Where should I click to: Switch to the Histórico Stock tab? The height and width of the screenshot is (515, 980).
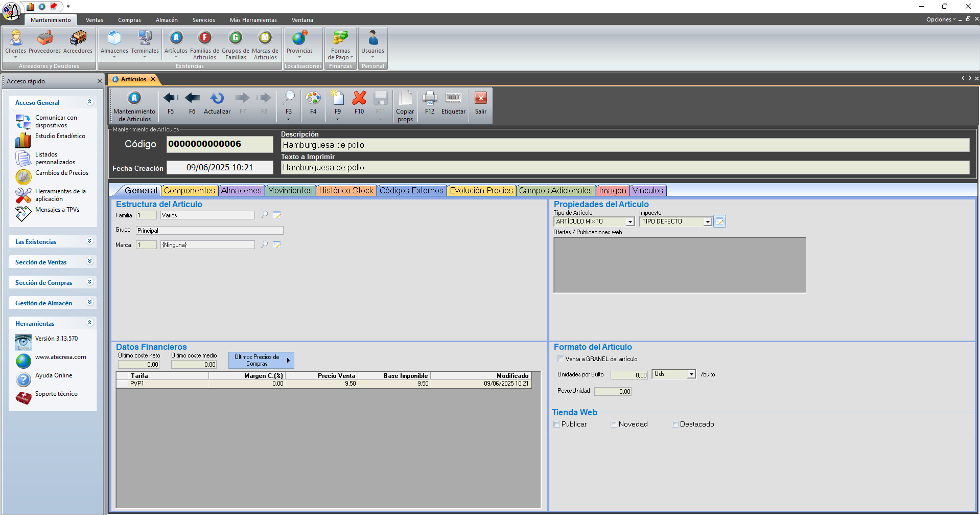(x=346, y=191)
